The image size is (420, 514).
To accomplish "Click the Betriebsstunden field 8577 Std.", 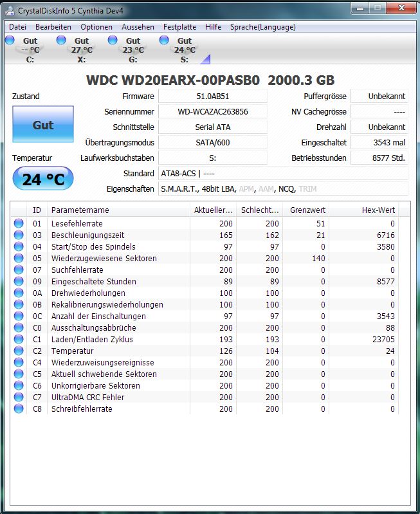I will pos(379,158).
